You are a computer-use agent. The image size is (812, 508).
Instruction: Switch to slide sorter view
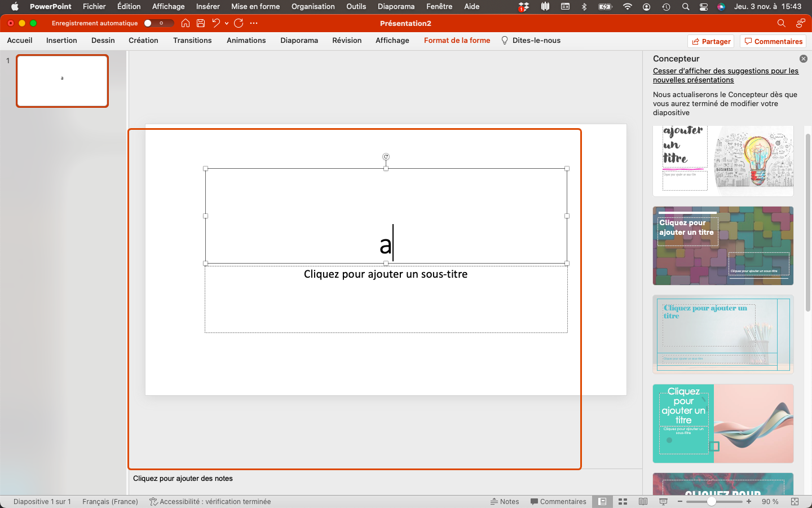point(623,501)
